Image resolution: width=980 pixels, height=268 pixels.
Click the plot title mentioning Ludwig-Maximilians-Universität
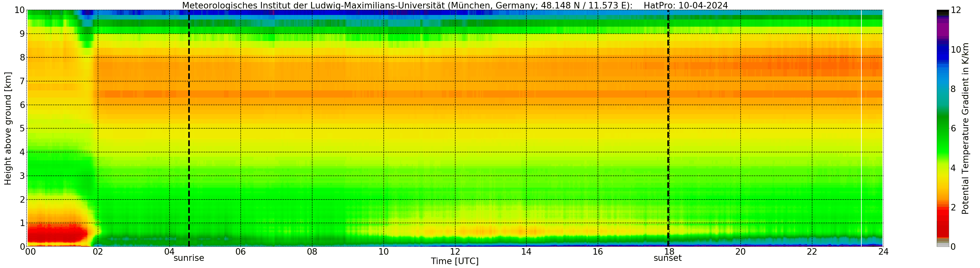coord(455,5)
